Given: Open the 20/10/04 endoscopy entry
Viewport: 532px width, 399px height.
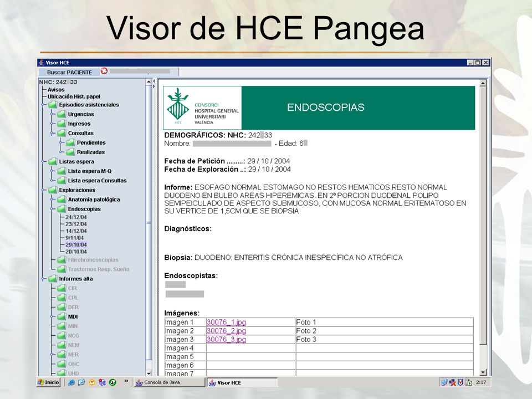Looking at the screenshot, I should tap(76, 252).
